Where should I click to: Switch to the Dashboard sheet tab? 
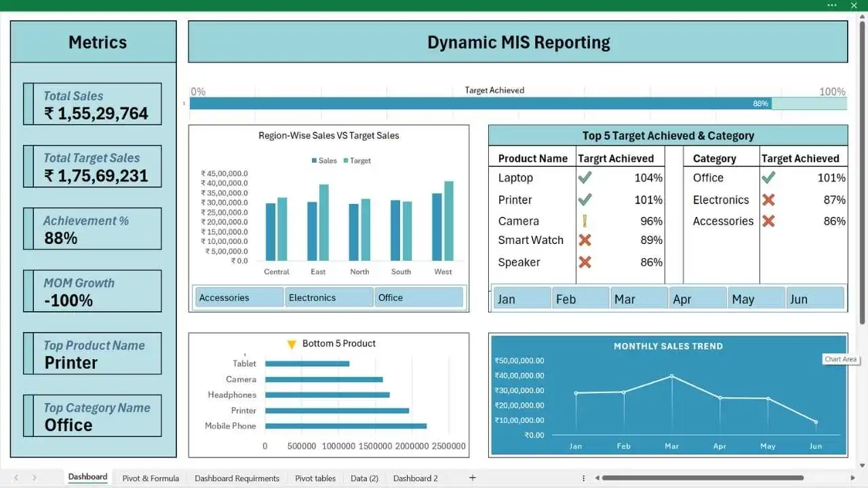coord(87,477)
